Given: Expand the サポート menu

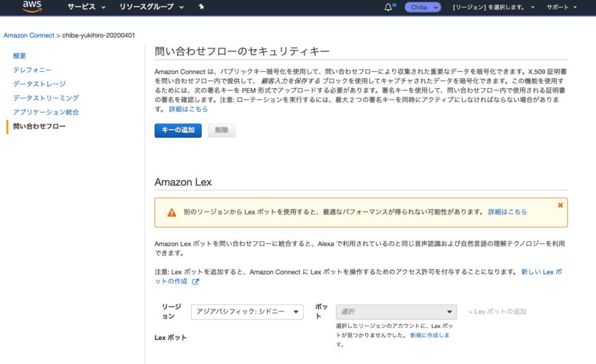Looking at the screenshot, I should point(561,7).
